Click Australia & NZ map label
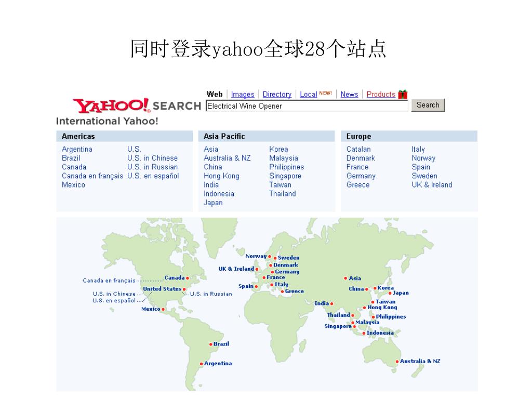 (x=420, y=362)
